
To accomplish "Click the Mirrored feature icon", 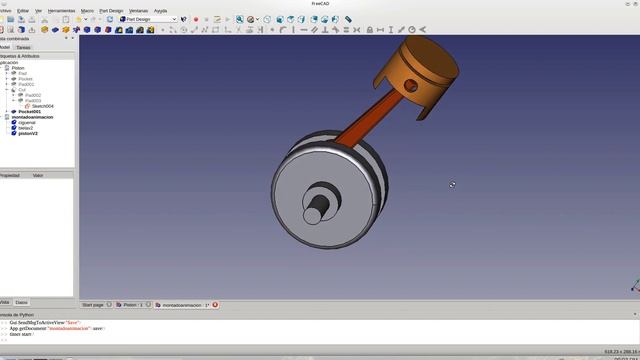I will [x=119, y=29].
